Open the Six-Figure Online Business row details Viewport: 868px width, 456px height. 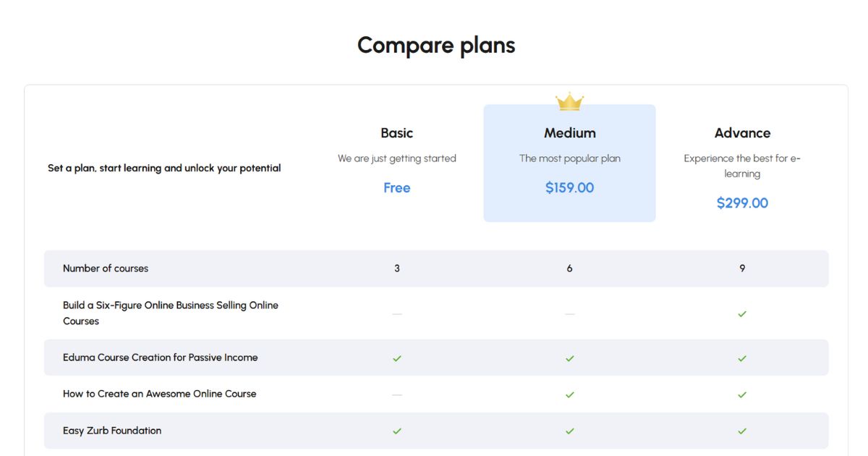(171, 312)
